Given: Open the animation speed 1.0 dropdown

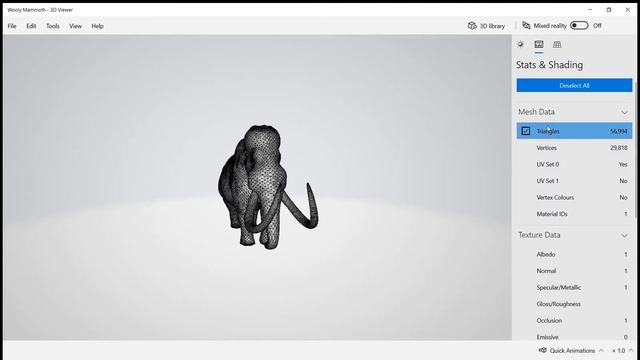Looking at the screenshot, I should pos(622,350).
